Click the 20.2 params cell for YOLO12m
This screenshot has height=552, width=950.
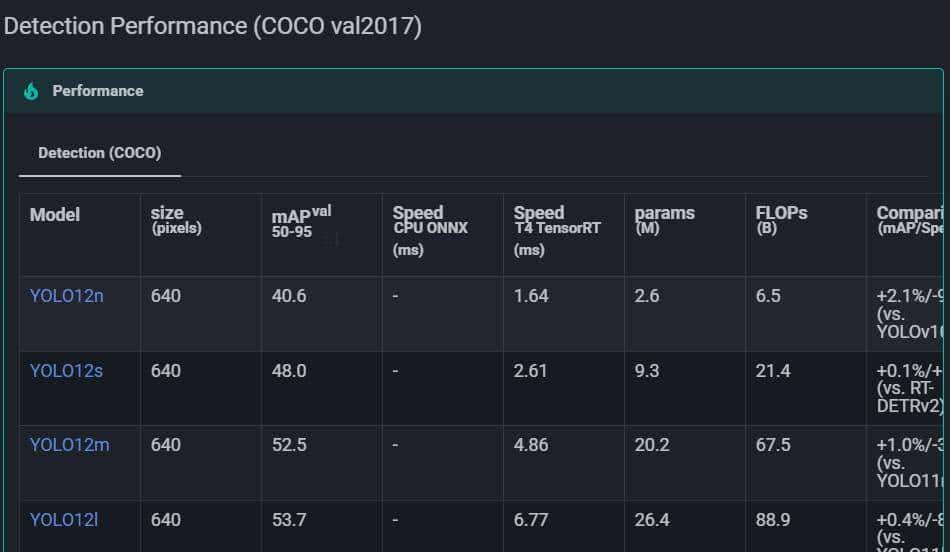(x=652, y=445)
